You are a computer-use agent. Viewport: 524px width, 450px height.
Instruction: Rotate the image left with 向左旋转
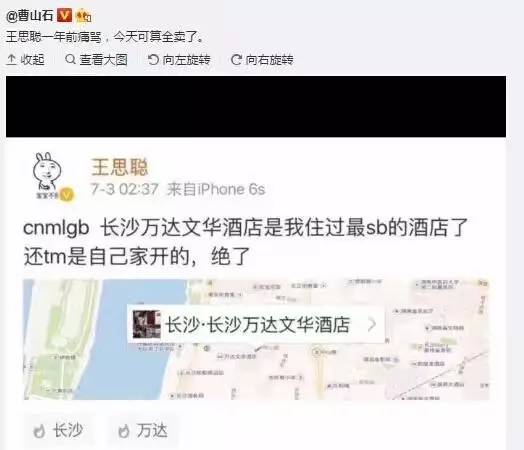click(179, 60)
